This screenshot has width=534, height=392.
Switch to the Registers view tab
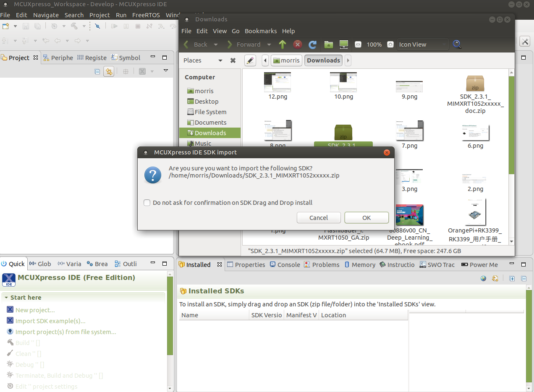pyautogui.click(x=92, y=58)
